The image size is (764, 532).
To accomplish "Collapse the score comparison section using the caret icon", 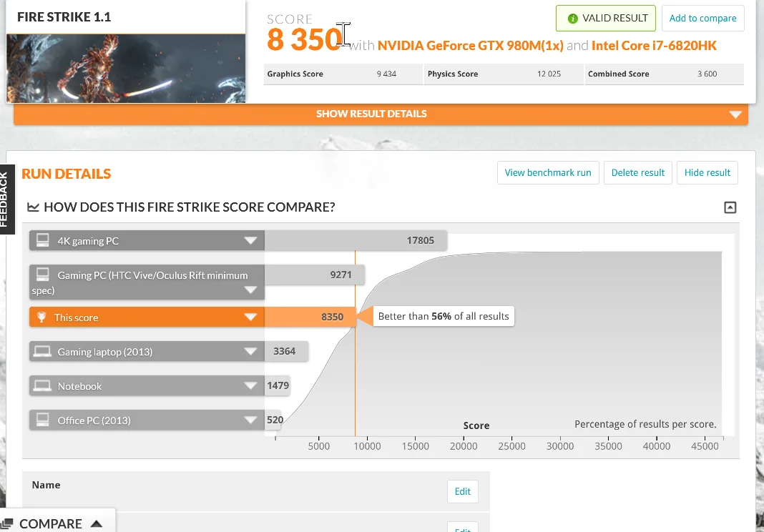I will pyautogui.click(x=730, y=207).
